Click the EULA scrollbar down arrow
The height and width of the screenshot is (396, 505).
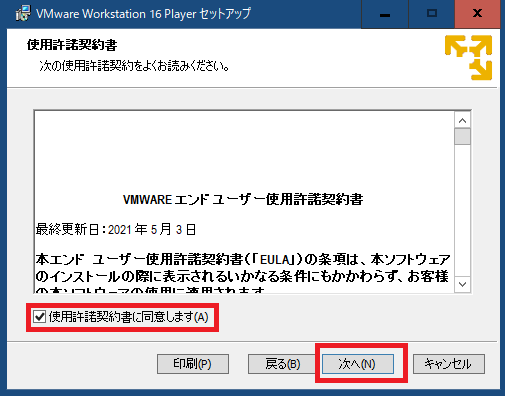click(462, 284)
